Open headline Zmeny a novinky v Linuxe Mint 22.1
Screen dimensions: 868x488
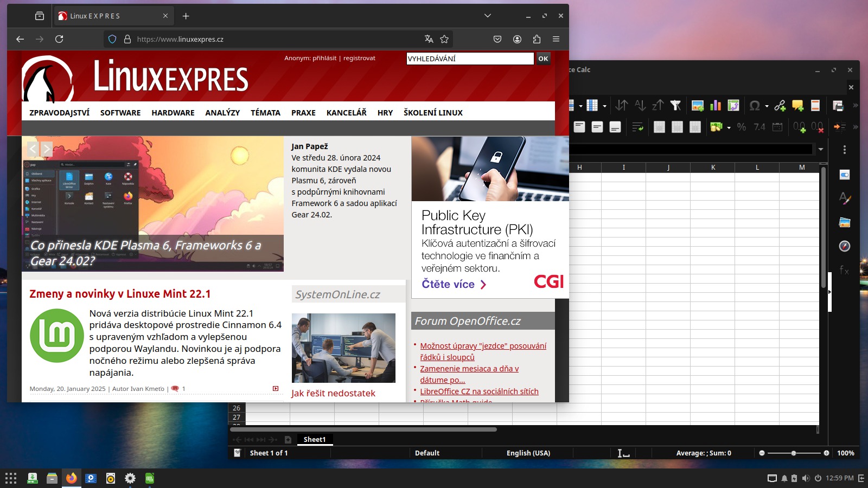(x=120, y=294)
